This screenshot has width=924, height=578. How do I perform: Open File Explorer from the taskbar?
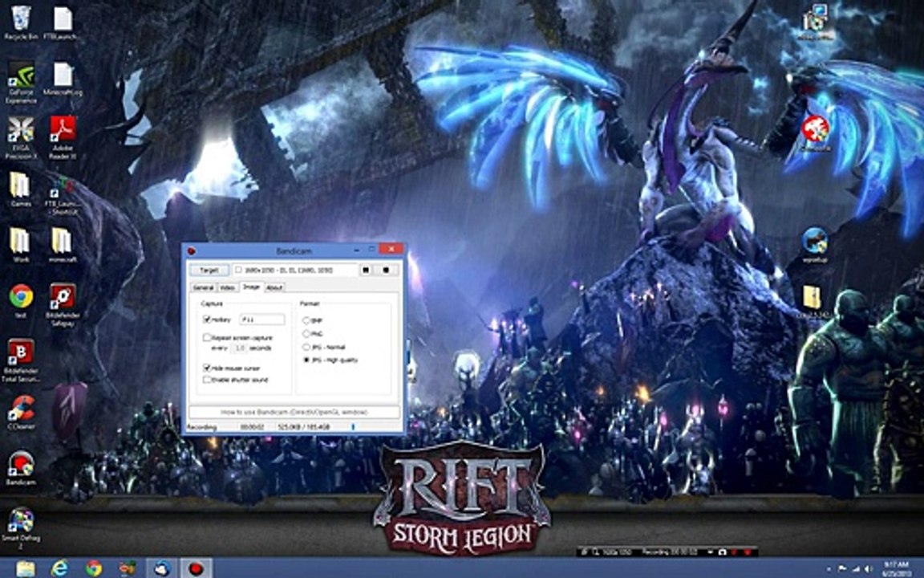click(25, 568)
